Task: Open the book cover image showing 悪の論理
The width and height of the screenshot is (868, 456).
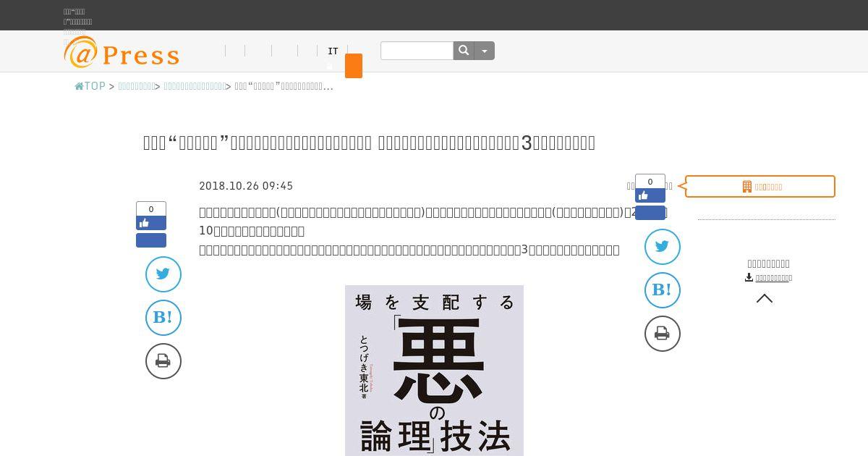Action: click(434, 371)
